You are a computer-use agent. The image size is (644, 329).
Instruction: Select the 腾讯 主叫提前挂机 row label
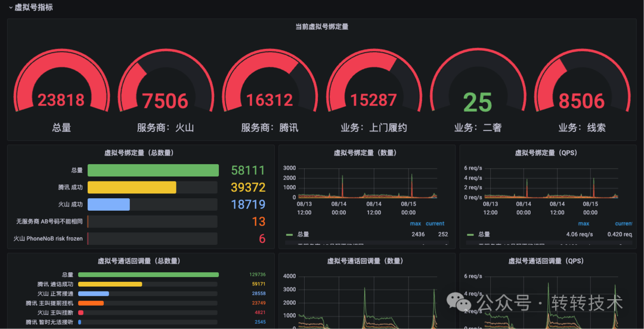pyautogui.click(x=49, y=303)
